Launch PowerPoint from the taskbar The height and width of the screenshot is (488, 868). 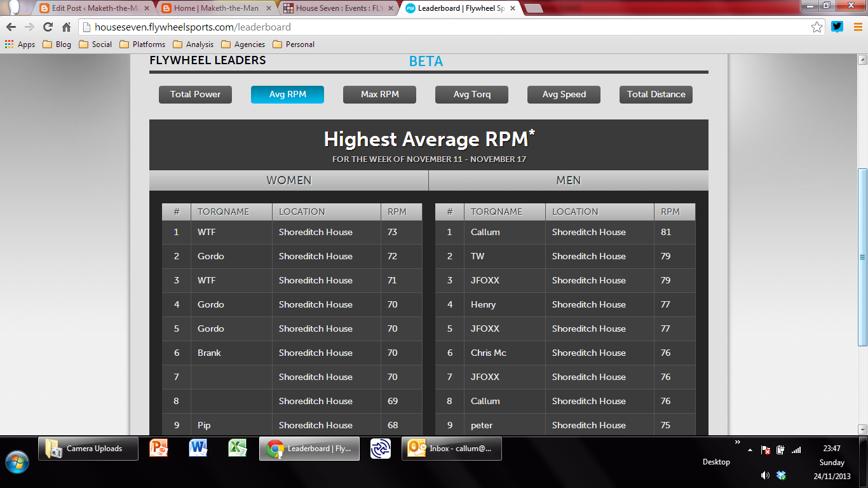pyautogui.click(x=159, y=448)
